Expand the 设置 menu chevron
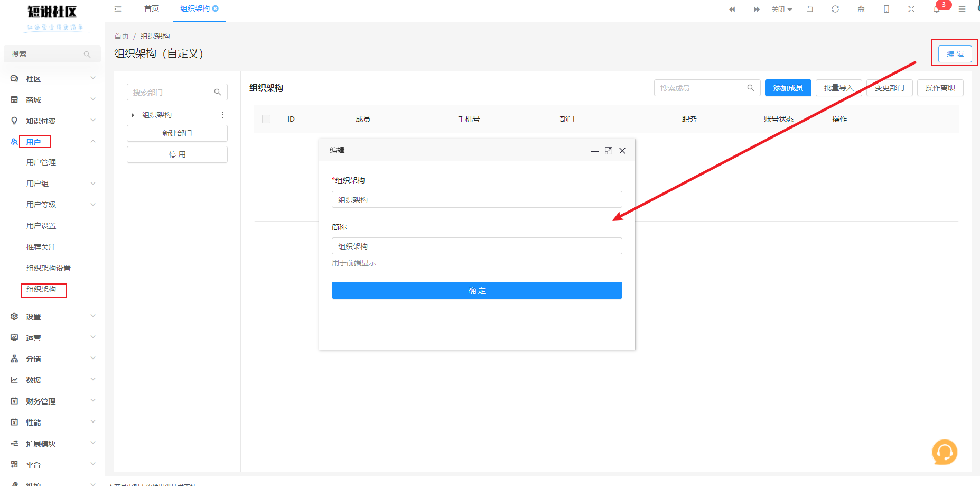The width and height of the screenshot is (980, 486). coord(93,316)
